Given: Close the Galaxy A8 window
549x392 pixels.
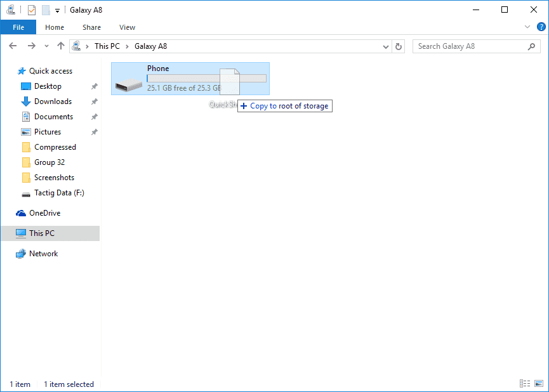Looking at the screenshot, I should (534, 10).
